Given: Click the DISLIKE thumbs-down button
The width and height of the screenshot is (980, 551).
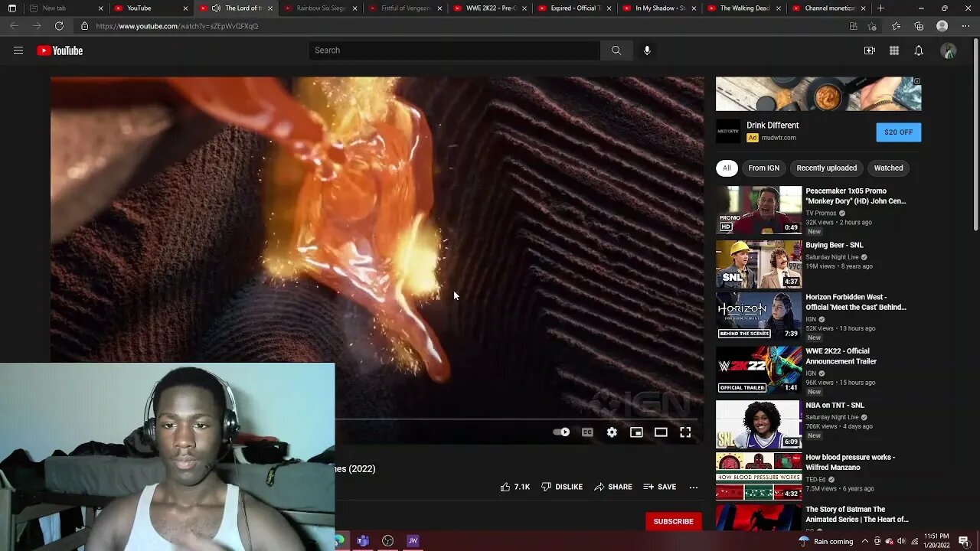Looking at the screenshot, I should pyautogui.click(x=562, y=487).
